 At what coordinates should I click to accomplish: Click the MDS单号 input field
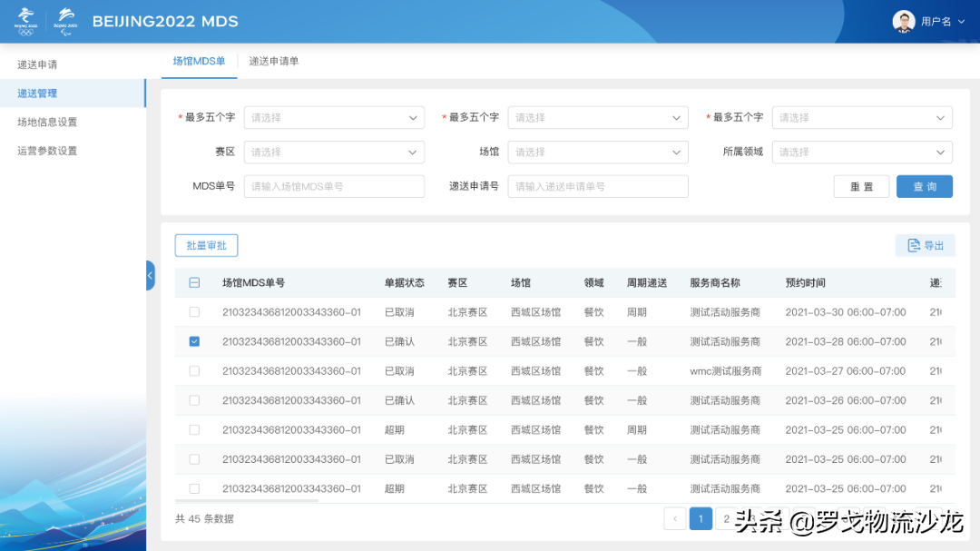click(334, 186)
